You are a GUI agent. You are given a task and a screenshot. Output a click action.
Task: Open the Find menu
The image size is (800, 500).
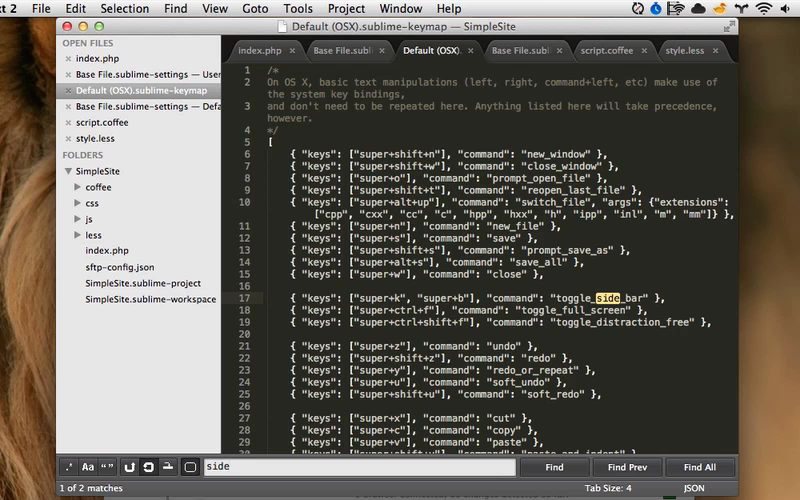[176, 9]
